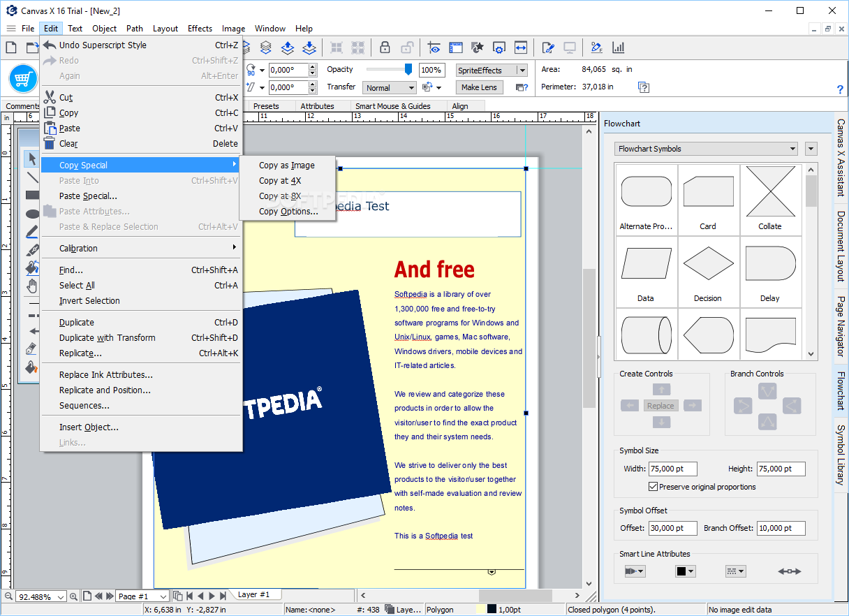The height and width of the screenshot is (616, 849).
Task: Click the lock object icon
Action: click(385, 47)
